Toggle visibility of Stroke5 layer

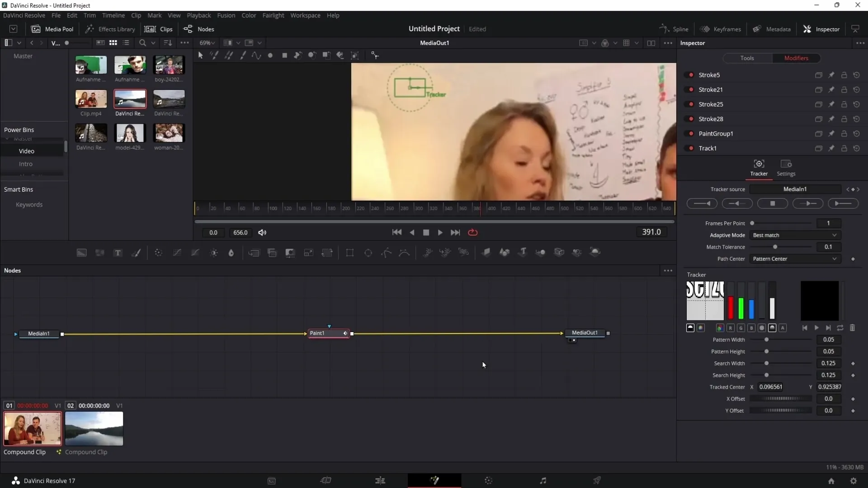pos(690,75)
